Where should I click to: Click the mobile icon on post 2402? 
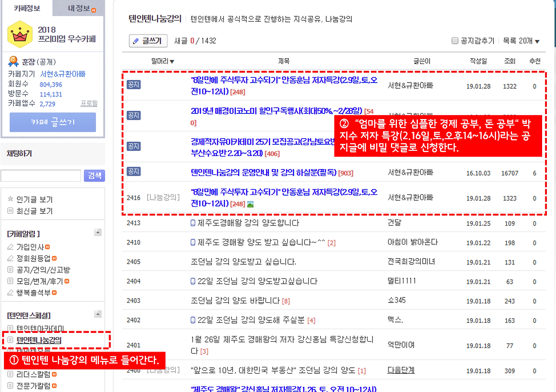[193, 320]
